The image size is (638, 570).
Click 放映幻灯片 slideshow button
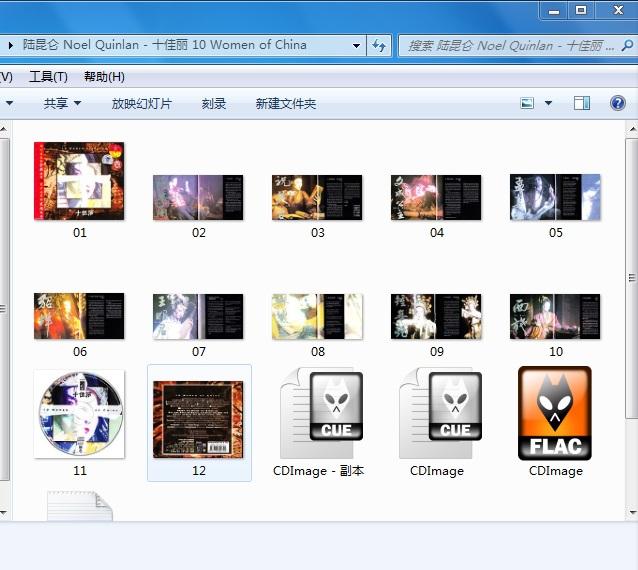142,103
